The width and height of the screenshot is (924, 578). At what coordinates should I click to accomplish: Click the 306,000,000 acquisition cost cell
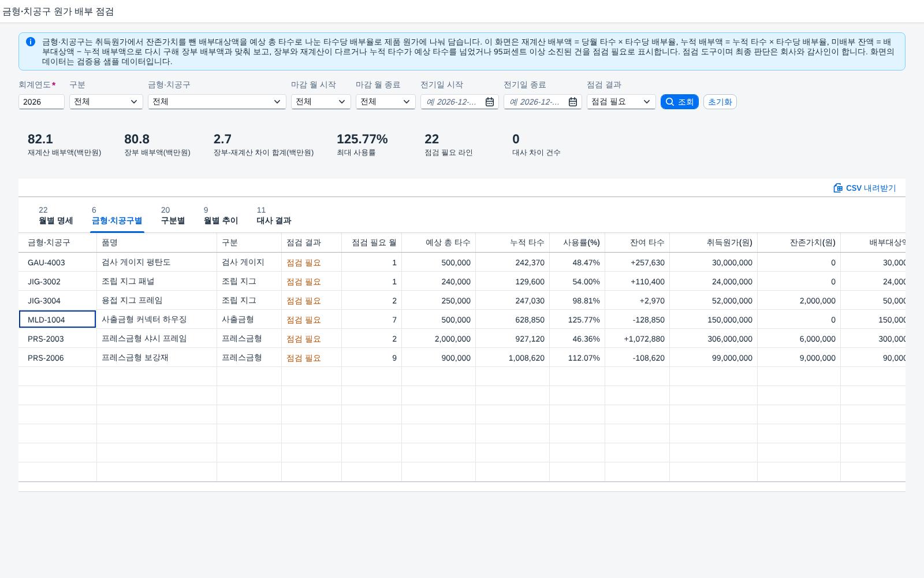point(714,339)
